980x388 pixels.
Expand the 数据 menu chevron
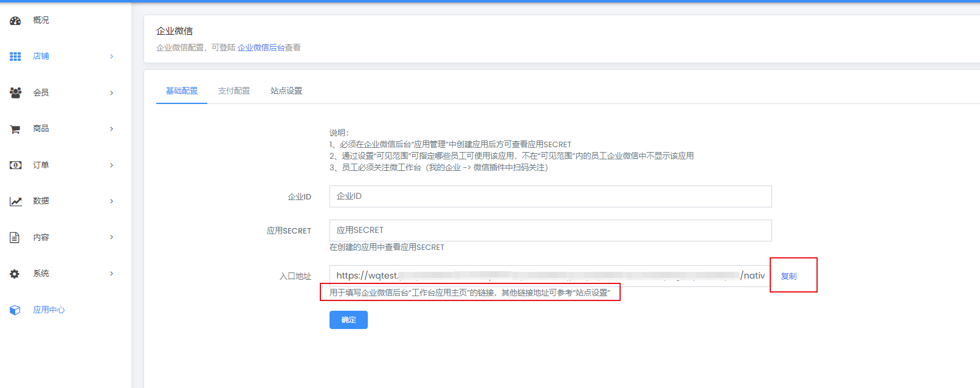click(x=111, y=201)
